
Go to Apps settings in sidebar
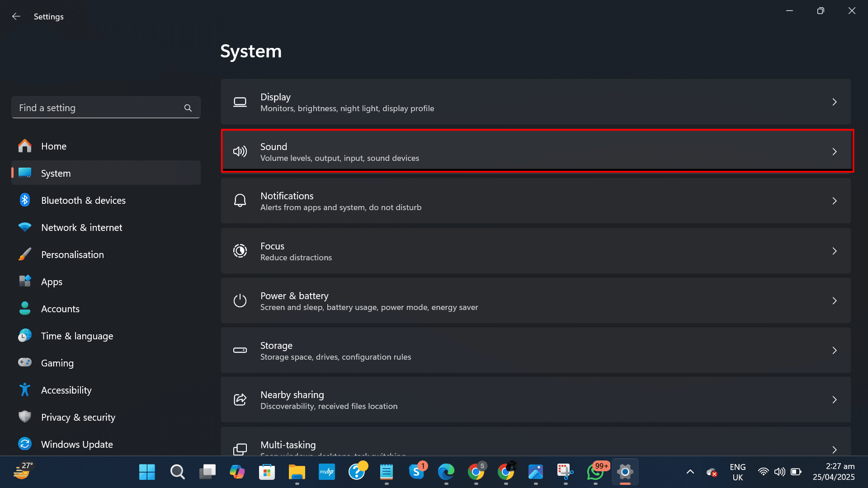pyautogui.click(x=51, y=282)
